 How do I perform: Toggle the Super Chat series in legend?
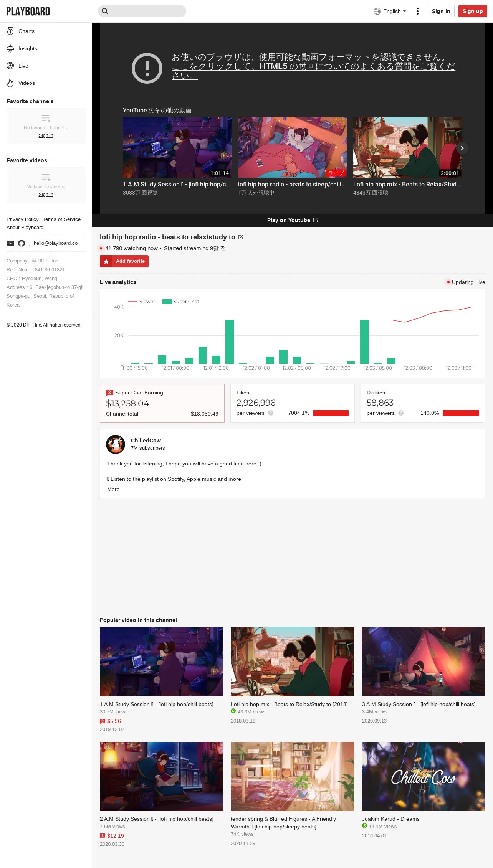(x=181, y=302)
